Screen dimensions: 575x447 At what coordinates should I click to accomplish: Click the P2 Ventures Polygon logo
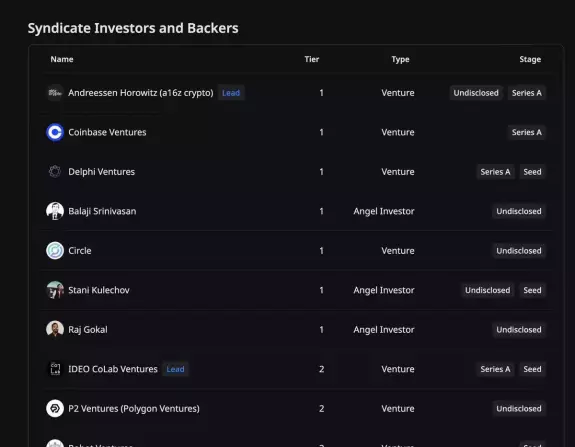(55, 408)
